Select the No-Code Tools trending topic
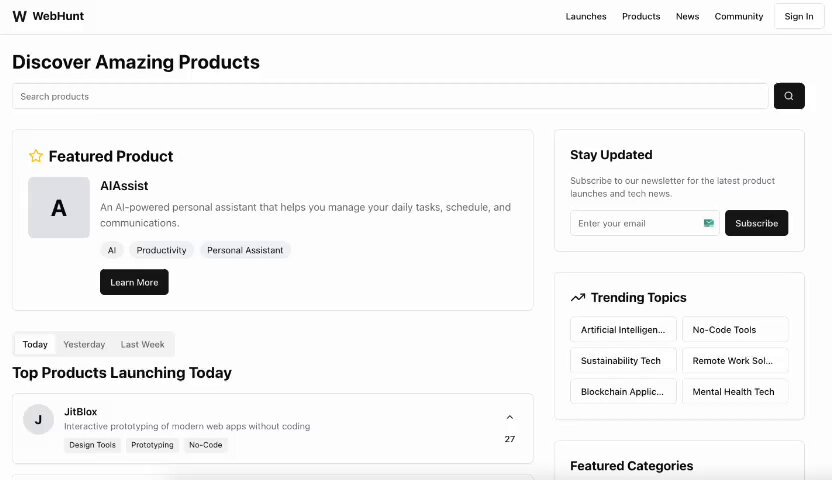This screenshot has width=832, height=480. tap(735, 329)
